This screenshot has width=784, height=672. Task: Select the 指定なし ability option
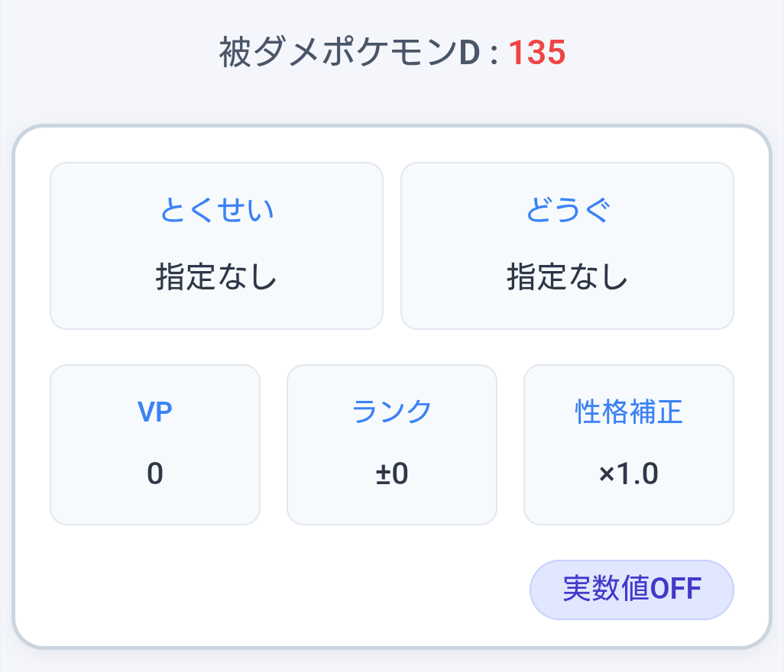point(216,278)
